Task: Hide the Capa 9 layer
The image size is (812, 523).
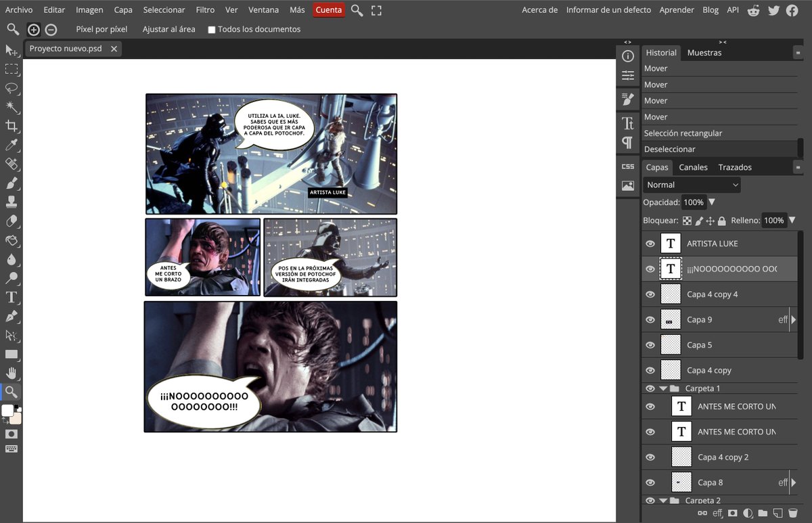Action: tap(650, 319)
